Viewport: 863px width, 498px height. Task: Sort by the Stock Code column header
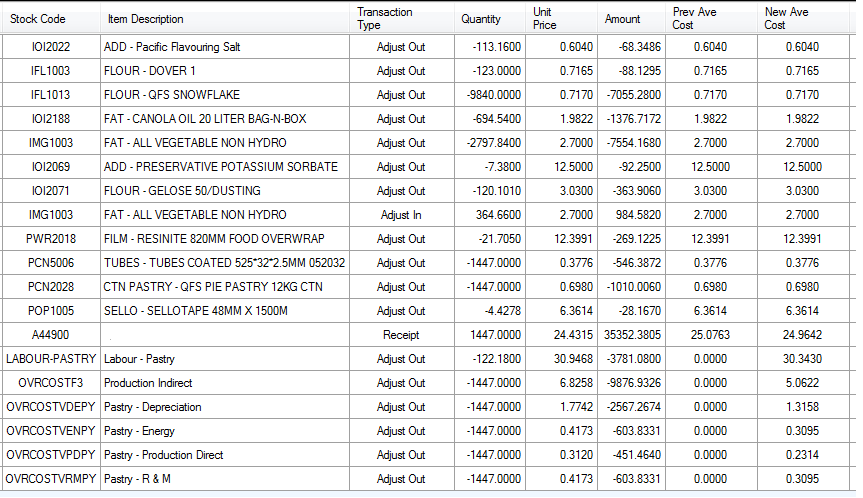click(x=51, y=19)
